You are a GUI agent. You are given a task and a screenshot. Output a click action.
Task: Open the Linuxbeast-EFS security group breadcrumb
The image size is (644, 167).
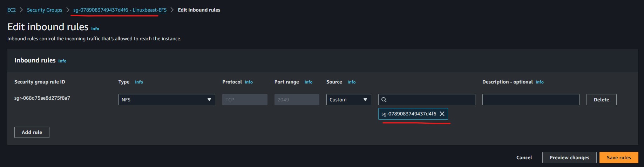tap(120, 10)
